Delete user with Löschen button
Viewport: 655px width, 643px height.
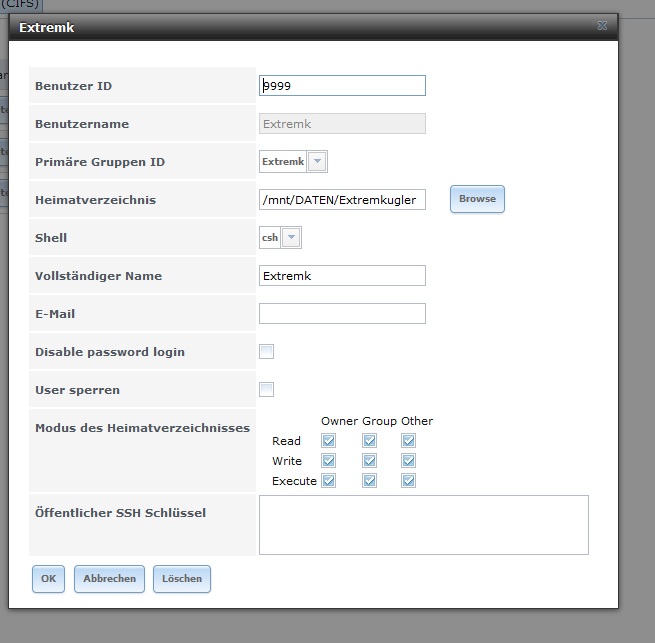tap(182, 579)
